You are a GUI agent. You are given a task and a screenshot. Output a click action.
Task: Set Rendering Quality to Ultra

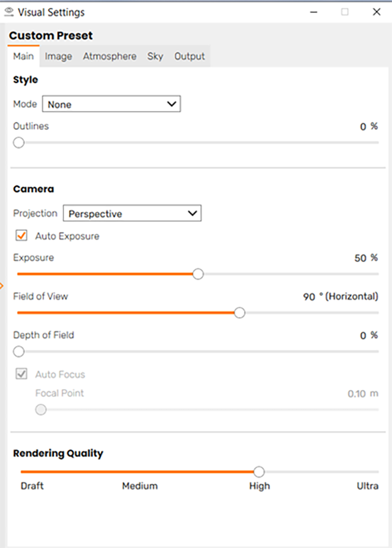click(367, 486)
